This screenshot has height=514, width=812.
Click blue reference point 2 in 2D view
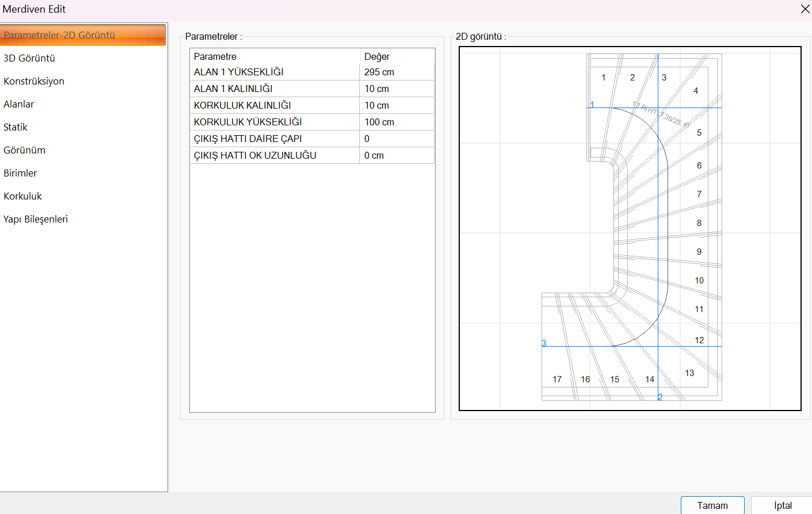pyautogui.click(x=660, y=397)
